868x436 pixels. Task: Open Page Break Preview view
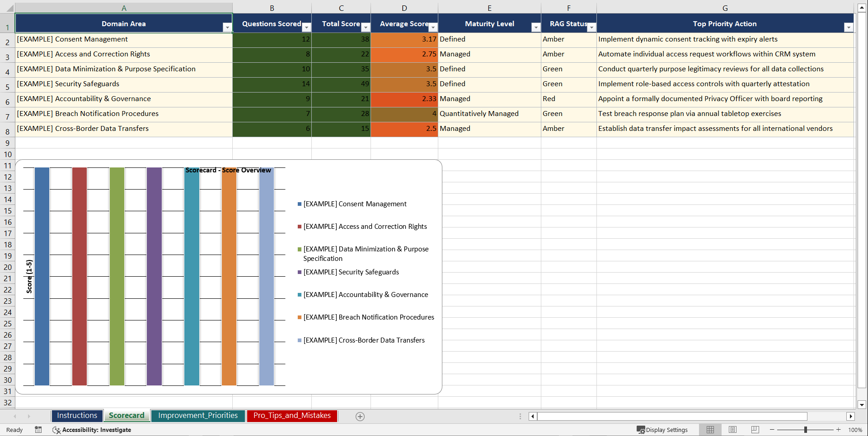[755, 430]
